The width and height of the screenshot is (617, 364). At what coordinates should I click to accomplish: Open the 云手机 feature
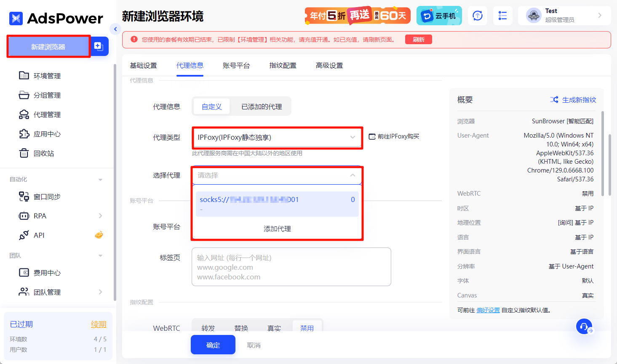pos(439,15)
